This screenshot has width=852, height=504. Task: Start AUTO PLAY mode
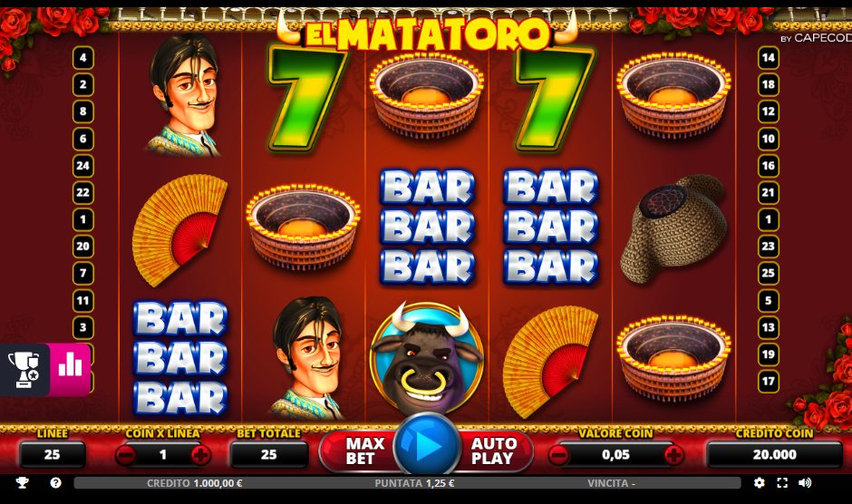pyautogui.click(x=493, y=451)
